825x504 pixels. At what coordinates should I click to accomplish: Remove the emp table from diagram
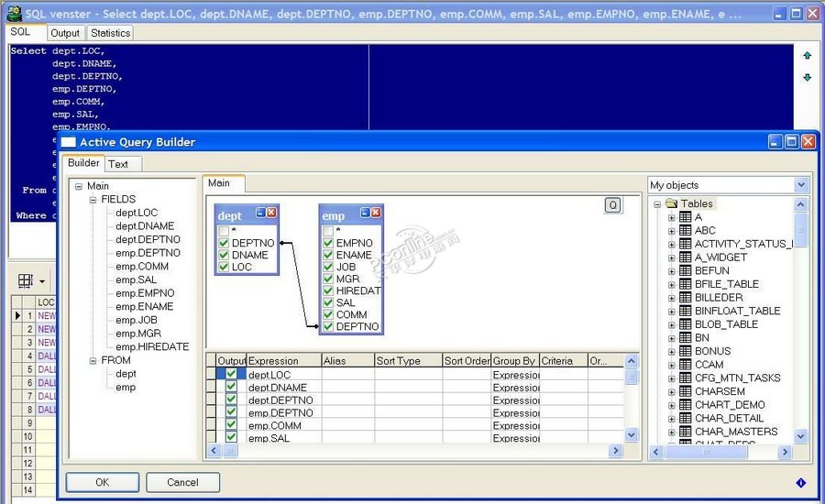pos(376,213)
